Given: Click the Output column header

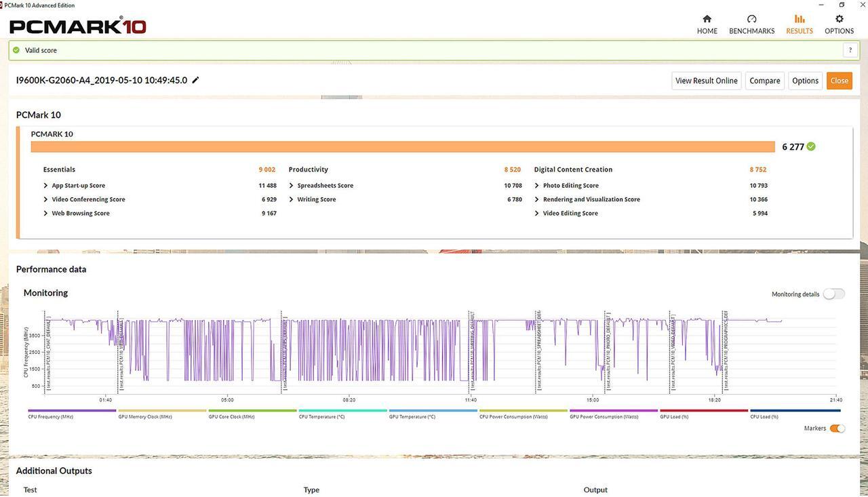Looking at the screenshot, I should pyautogui.click(x=595, y=490).
